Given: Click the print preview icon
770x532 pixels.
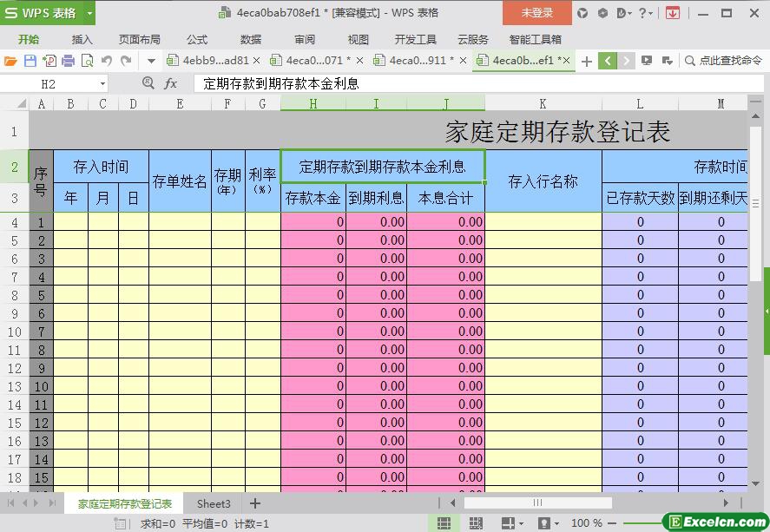Looking at the screenshot, I should (x=88, y=61).
